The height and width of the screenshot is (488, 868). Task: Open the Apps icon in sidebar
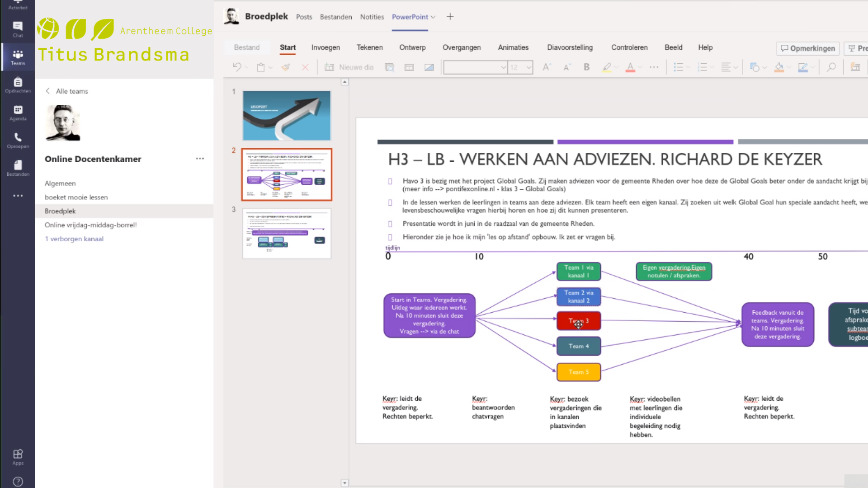coord(18,457)
